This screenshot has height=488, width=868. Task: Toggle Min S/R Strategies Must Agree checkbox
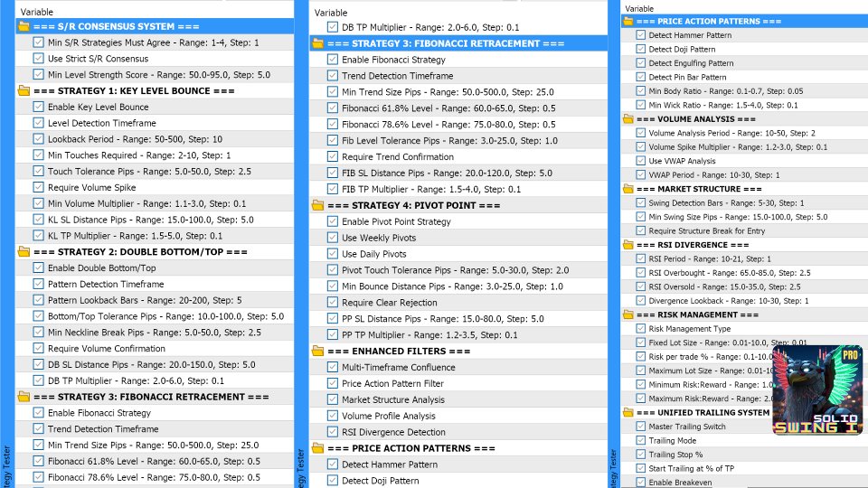pyautogui.click(x=38, y=42)
